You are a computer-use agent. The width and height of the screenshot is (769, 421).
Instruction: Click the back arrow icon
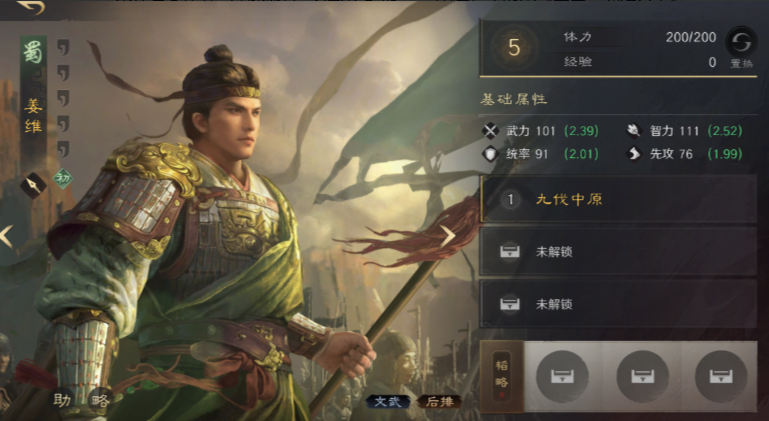click(x=30, y=7)
